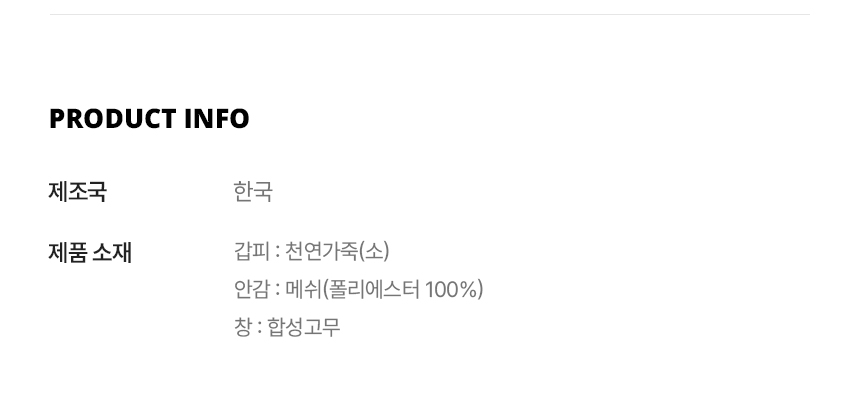Click the 폴리에스터 text in parentheses
860x418 pixels.
(373, 289)
